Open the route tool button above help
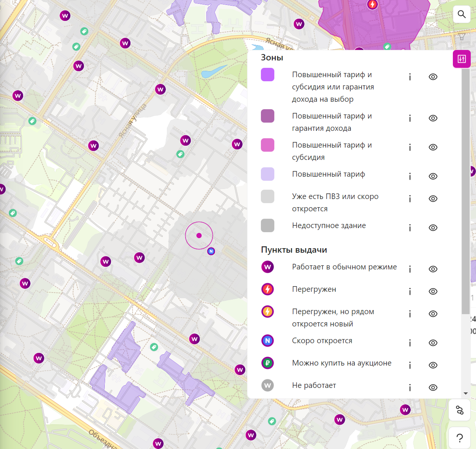Viewport: 476px width, 449px height. click(460, 410)
